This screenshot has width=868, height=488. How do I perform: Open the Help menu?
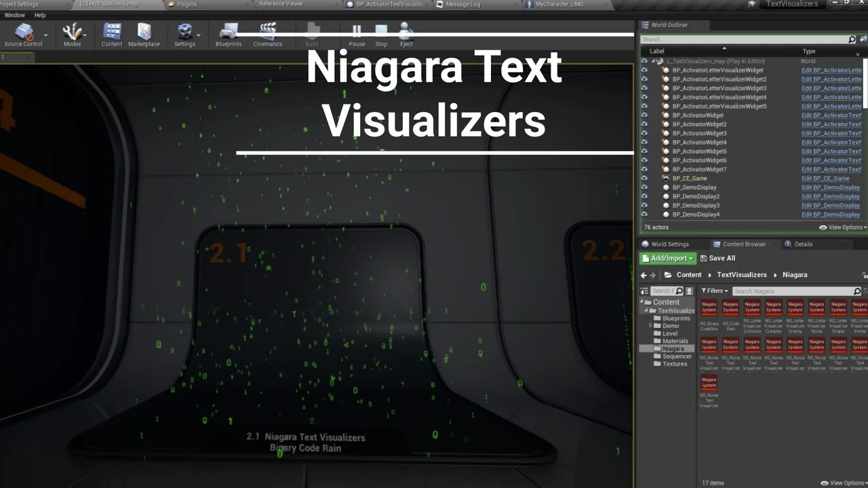click(40, 15)
